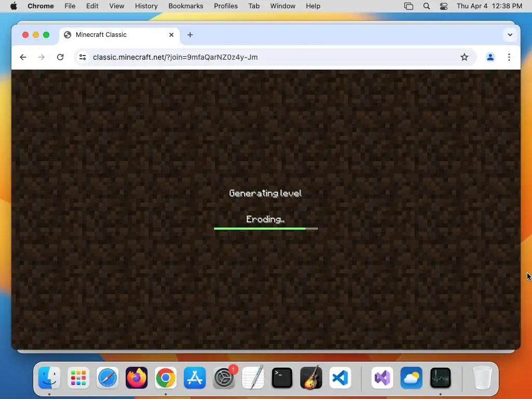Open Spotlight search in menu bar

427,6
